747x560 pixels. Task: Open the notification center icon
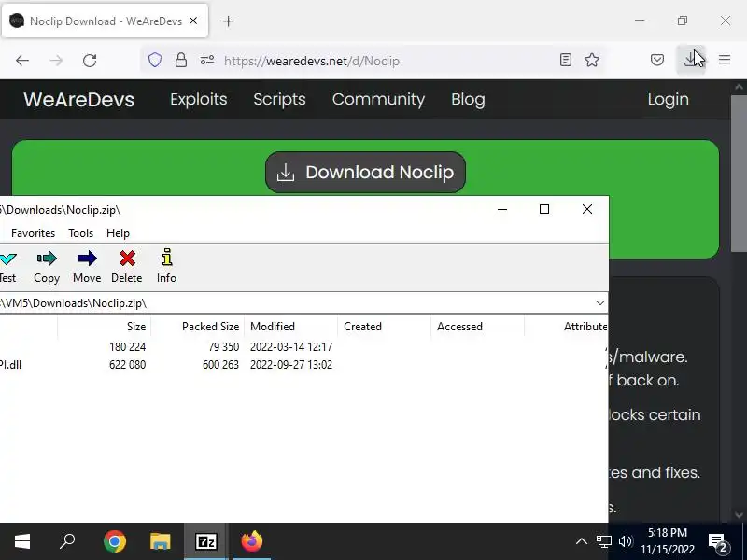click(718, 542)
